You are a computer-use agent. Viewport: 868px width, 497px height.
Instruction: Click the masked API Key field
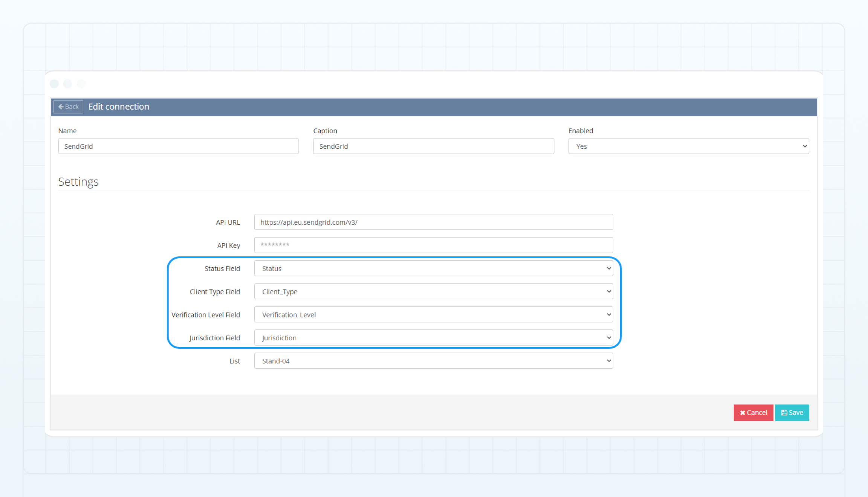pos(433,245)
